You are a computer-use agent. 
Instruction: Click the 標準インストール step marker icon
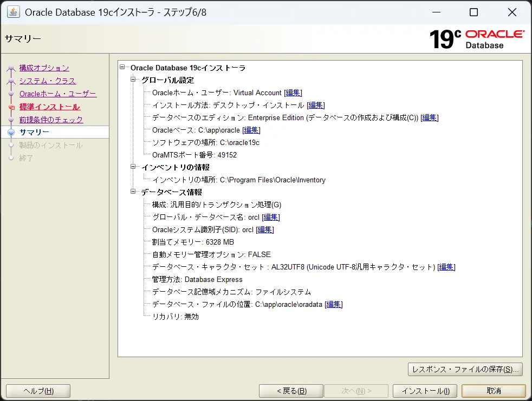click(11, 107)
